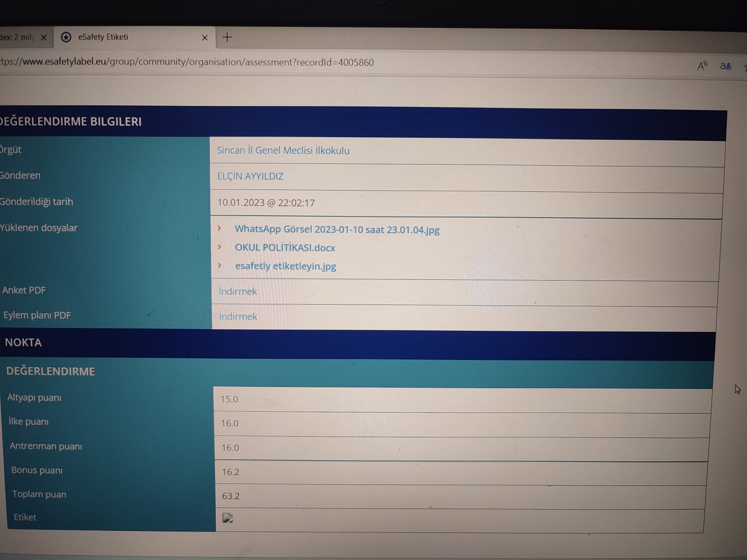Close the first partially visible tab
Viewport: 747px width, 560px height.
[44, 37]
